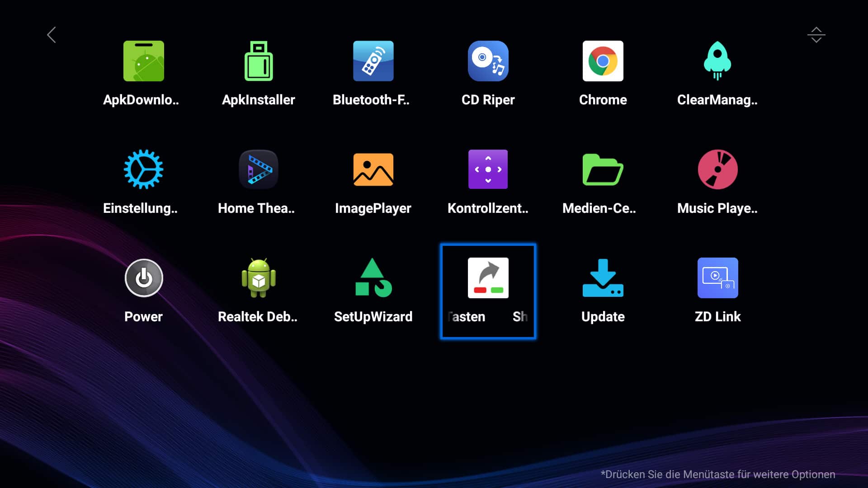This screenshot has width=868, height=488.
Task: Click the Chrome label
Action: pyautogui.click(x=603, y=100)
